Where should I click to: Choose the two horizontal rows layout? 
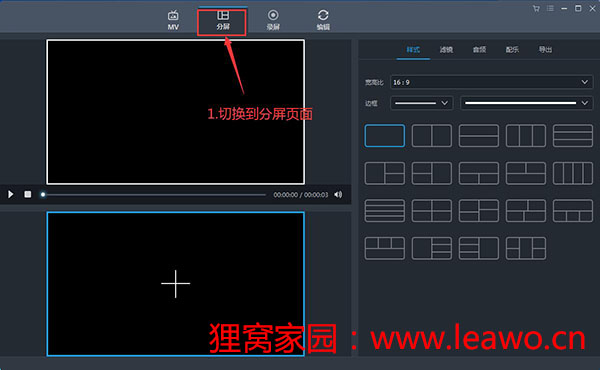point(479,135)
